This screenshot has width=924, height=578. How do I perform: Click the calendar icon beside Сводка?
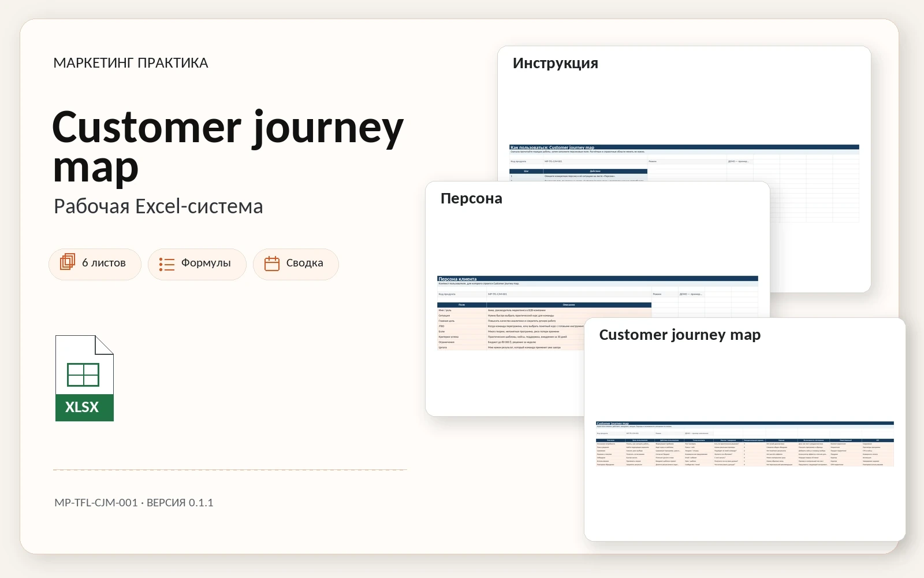tap(272, 264)
